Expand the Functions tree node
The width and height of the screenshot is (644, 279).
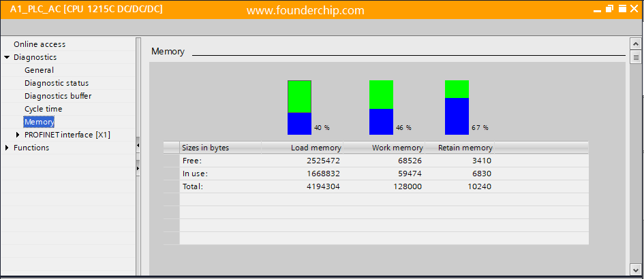pyautogui.click(x=7, y=148)
